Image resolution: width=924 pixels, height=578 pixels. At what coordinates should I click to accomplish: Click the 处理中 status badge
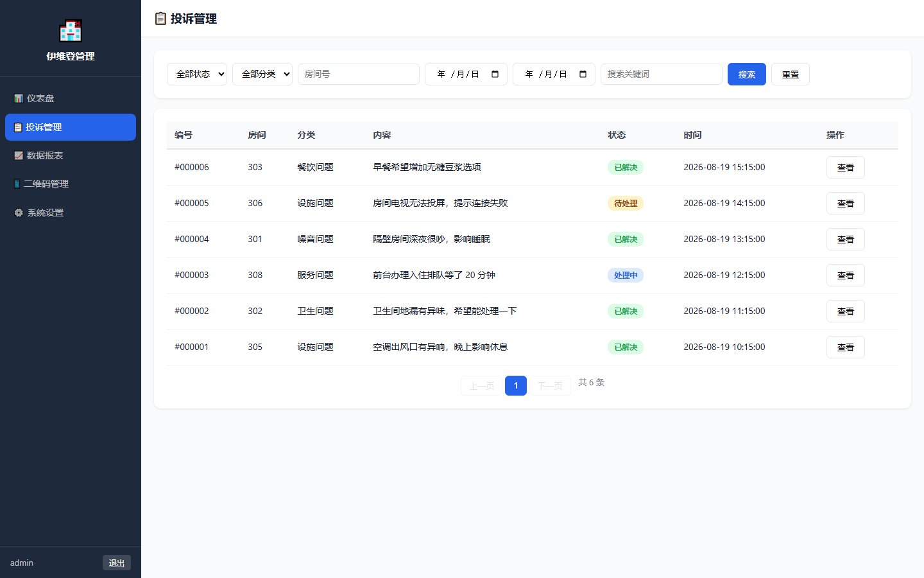(626, 276)
